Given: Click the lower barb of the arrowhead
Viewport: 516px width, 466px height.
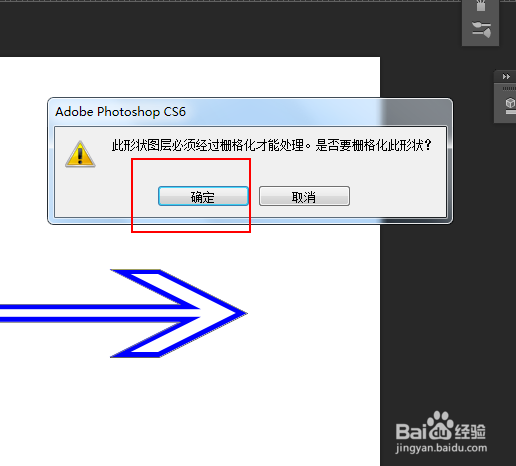Looking at the screenshot, I should 157,342.
